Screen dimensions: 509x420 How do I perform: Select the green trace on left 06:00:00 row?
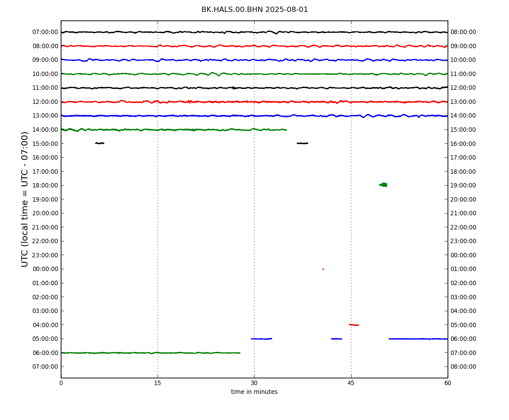(x=150, y=352)
